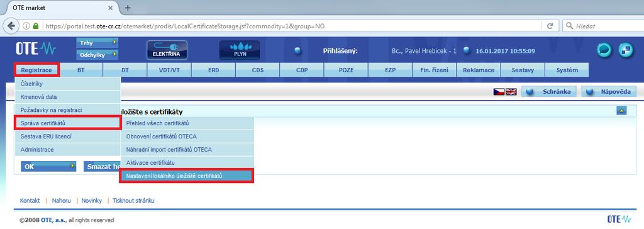Click the site info icon in address bar
Image resolution: width=644 pixels, height=229 pixels.
pos(26,26)
